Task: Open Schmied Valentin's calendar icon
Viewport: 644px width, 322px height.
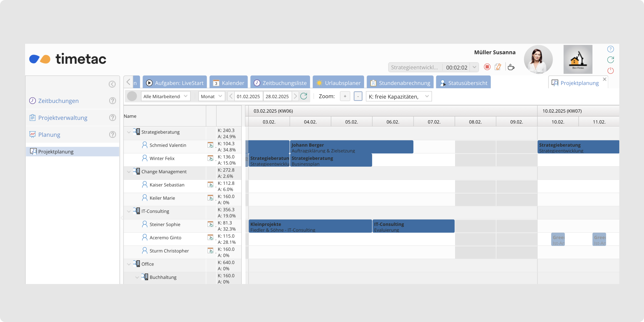Action: tap(211, 145)
